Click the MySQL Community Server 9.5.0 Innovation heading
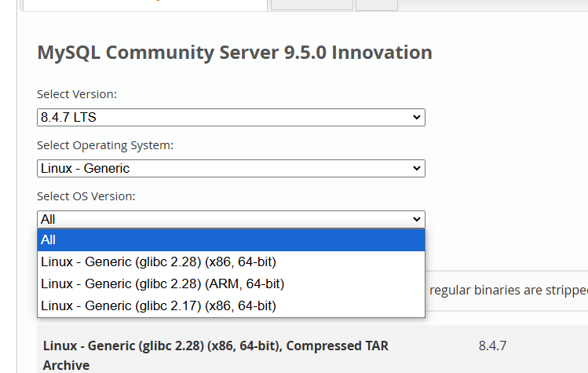 click(235, 53)
